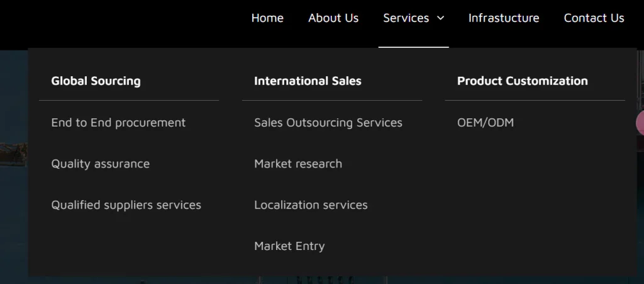Select the Services menu label
Viewport: 644px width, 284px height.
click(x=406, y=18)
